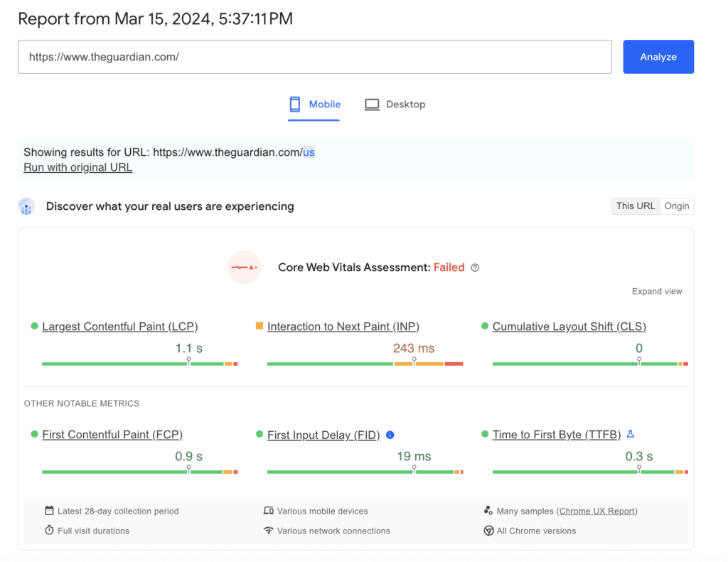Open Time to First Byte (TTFB) link
Image resolution: width=728 pixels, height=562 pixels.
[x=557, y=435]
